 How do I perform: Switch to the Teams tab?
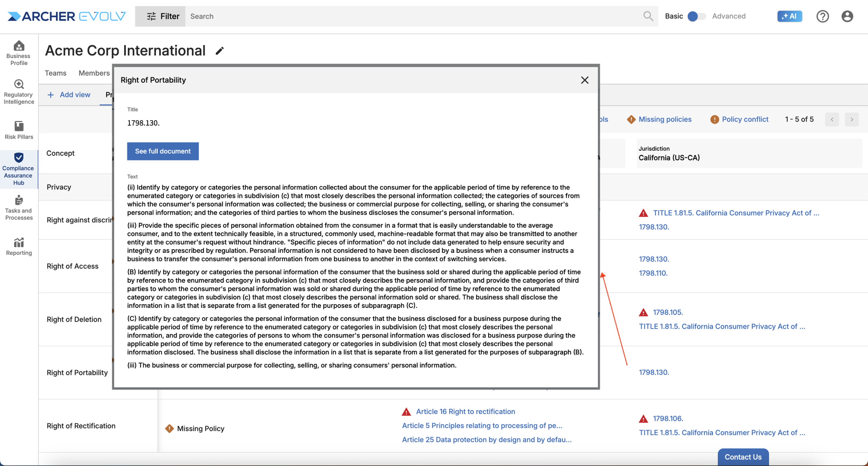click(x=56, y=73)
